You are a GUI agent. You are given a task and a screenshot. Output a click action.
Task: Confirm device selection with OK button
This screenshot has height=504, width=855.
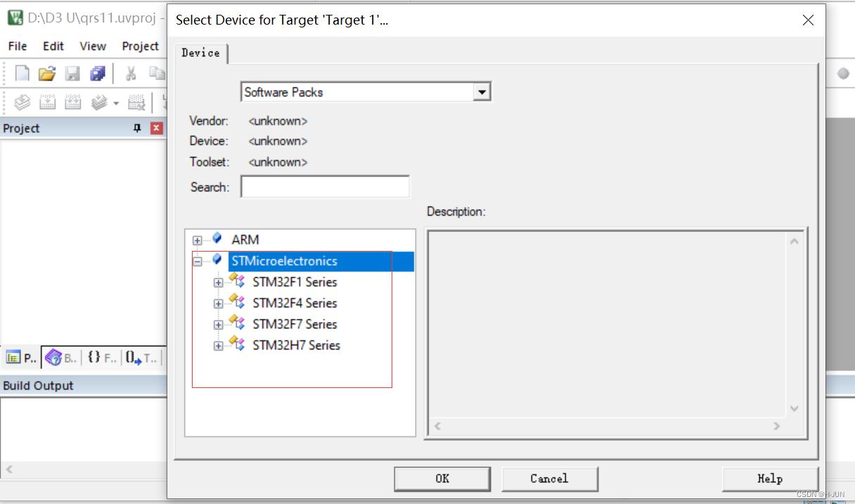click(x=442, y=479)
